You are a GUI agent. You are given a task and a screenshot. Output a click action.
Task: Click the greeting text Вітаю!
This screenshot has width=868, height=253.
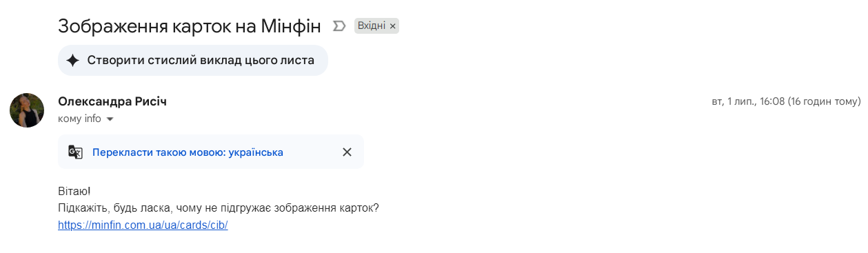[74, 190]
